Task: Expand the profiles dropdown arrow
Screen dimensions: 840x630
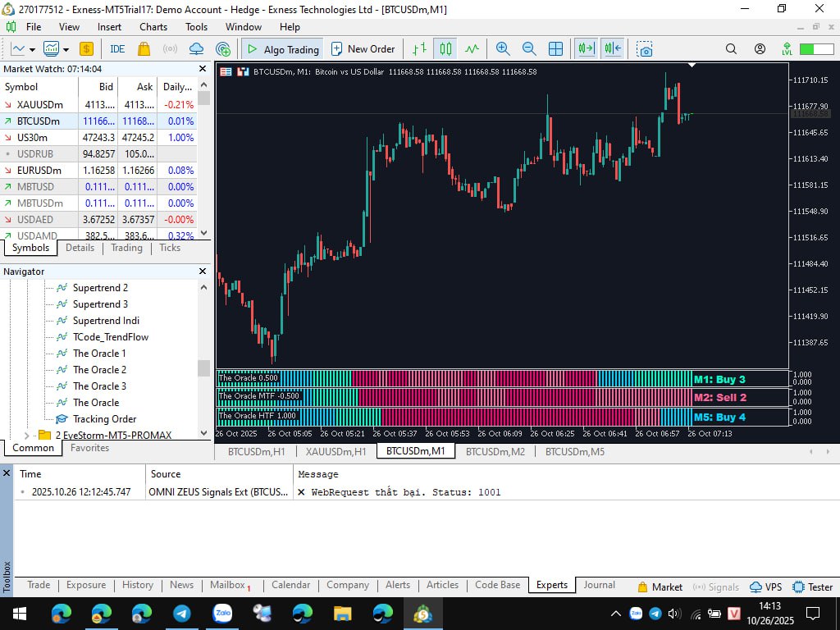Action: pos(66,49)
